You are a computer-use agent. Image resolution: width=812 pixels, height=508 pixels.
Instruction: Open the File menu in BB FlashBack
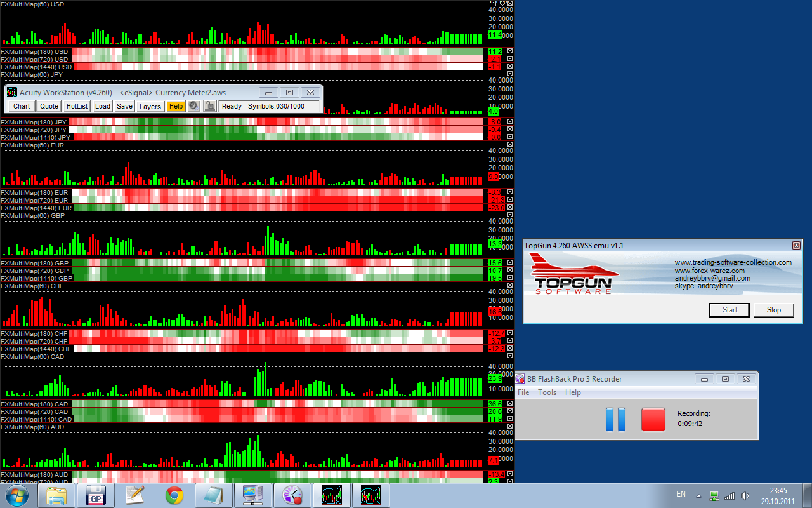click(x=523, y=392)
